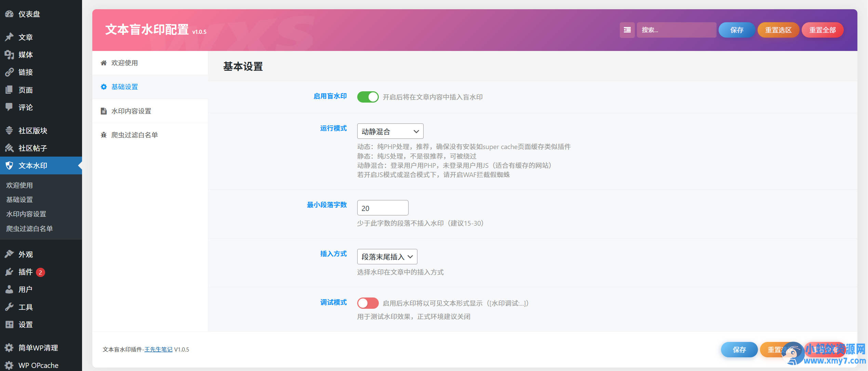This screenshot has width=868, height=371.
Task: Click the collapse list icon left of search box
Action: pyautogui.click(x=627, y=30)
